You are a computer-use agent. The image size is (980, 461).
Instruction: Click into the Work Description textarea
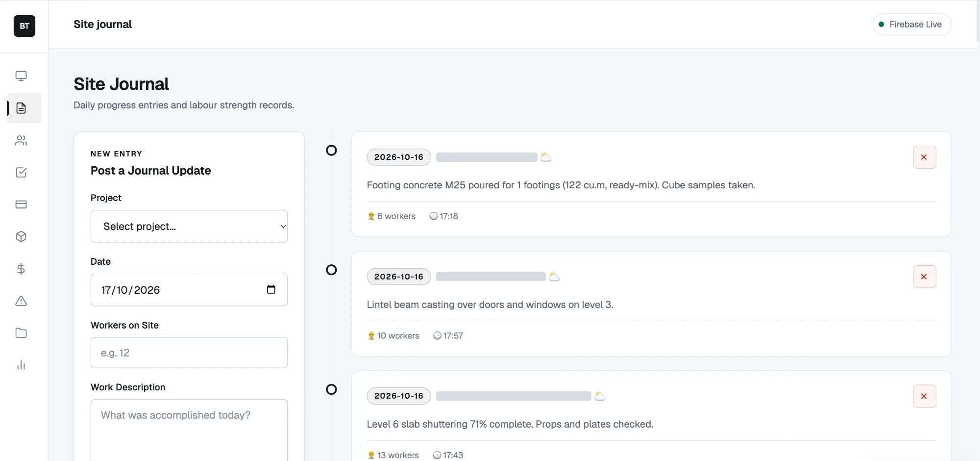(x=189, y=430)
